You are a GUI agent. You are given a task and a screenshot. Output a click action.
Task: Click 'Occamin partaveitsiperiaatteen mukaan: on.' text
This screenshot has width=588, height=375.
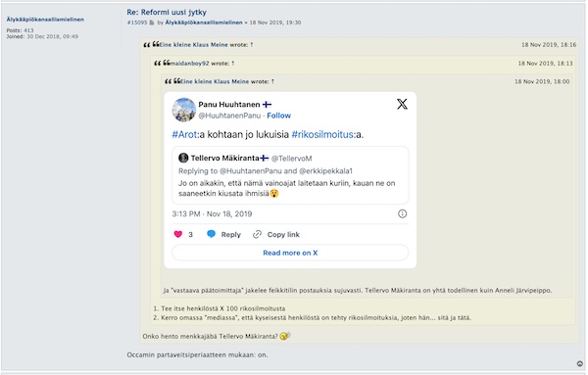click(x=197, y=354)
